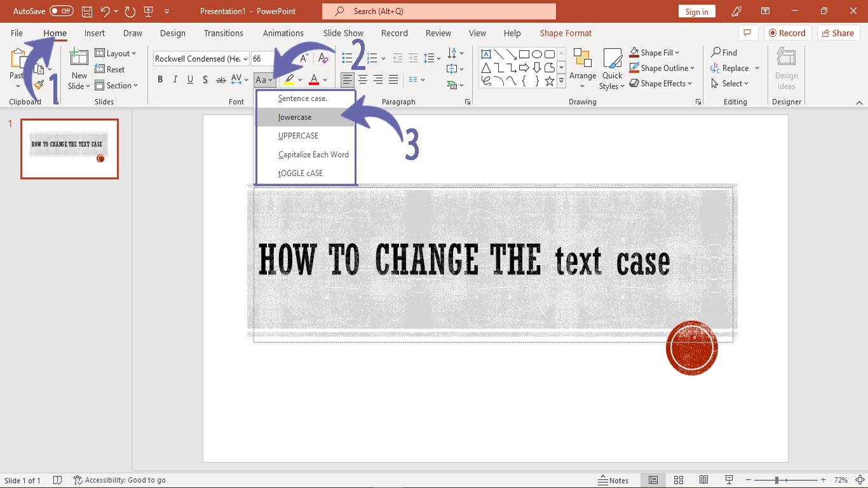868x488 pixels.
Task: Open the Shape Format tab
Action: coord(566,33)
